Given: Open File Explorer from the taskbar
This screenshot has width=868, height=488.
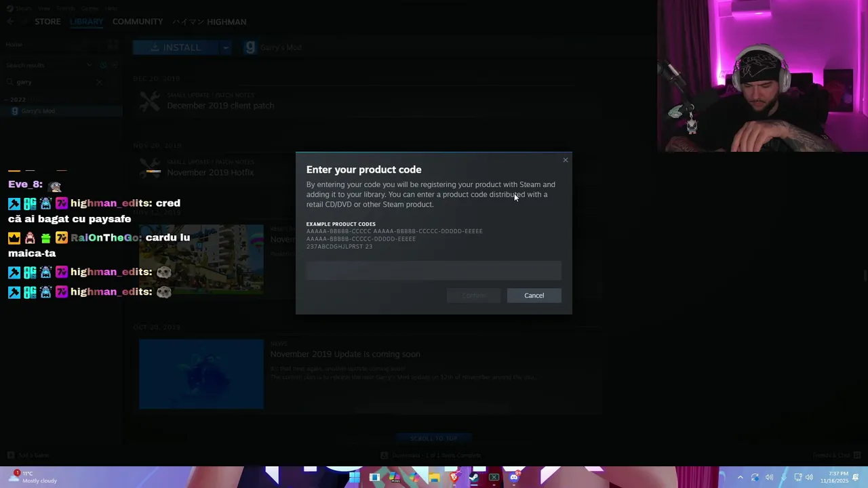Looking at the screenshot, I should (x=434, y=477).
